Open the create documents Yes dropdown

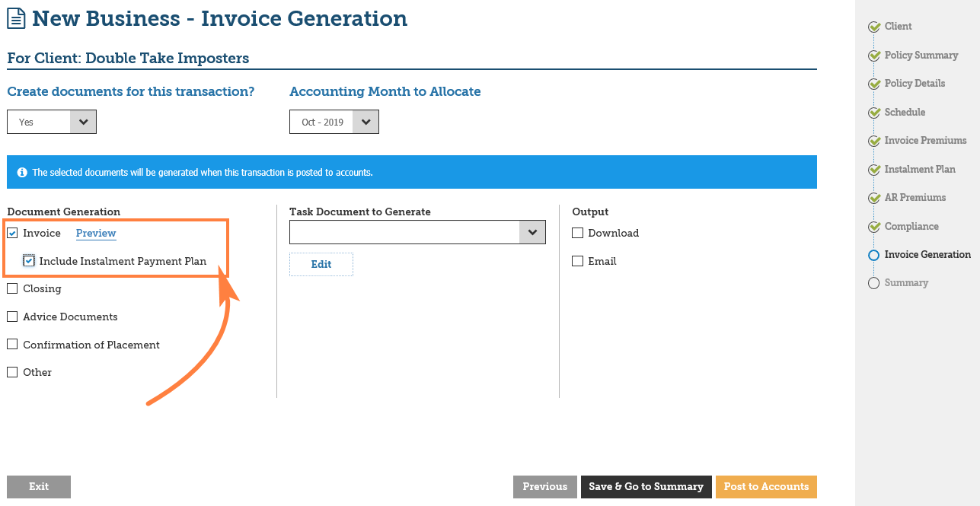point(52,122)
